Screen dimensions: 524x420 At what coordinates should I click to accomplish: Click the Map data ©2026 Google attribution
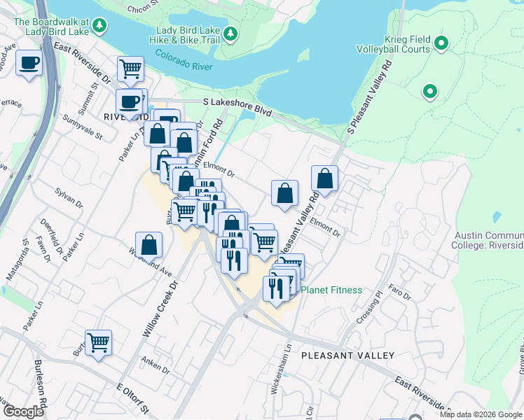(x=481, y=415)
